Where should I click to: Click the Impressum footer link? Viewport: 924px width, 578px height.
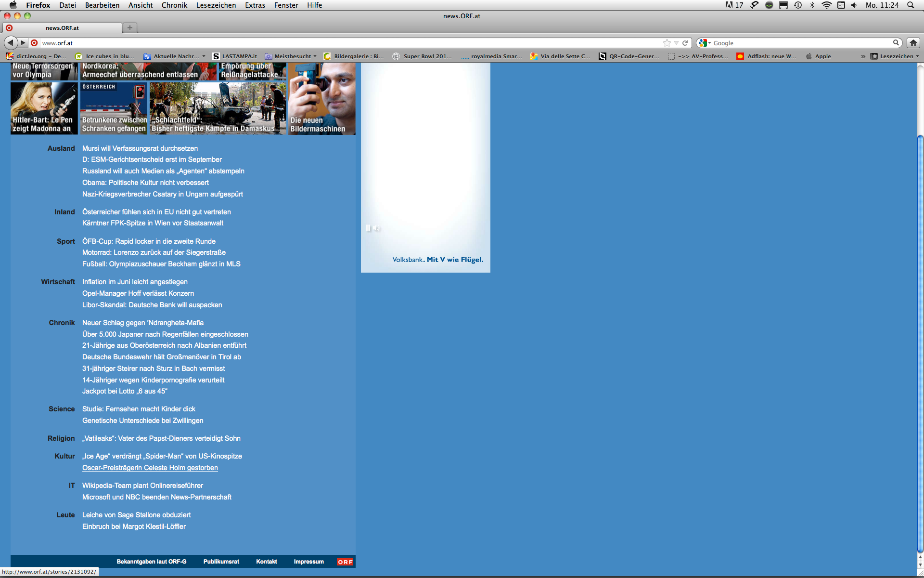(x=309, y=562)
